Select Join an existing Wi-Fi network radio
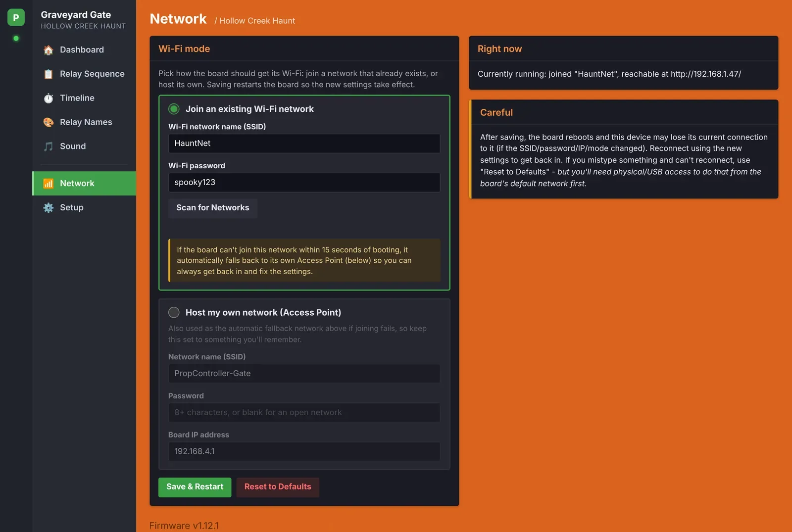 click(174, 109)
